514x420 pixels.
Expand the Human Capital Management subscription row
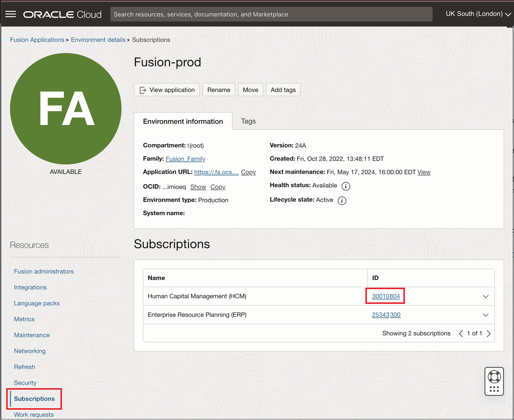485,296
